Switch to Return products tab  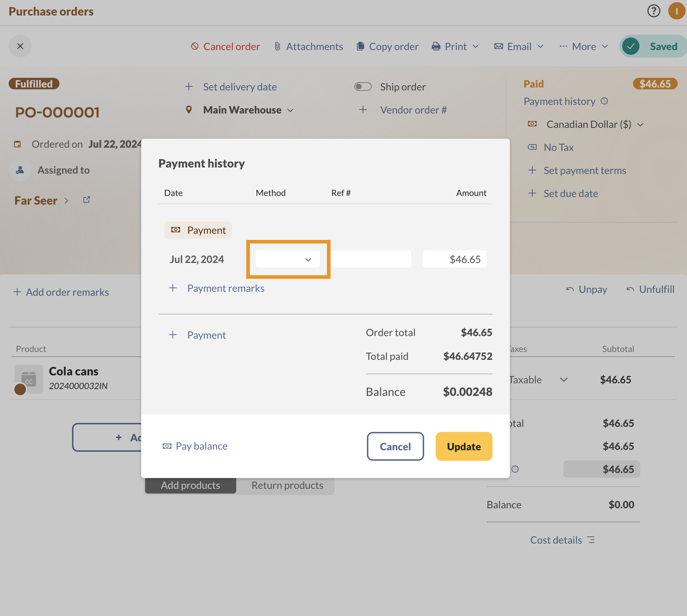287,485
